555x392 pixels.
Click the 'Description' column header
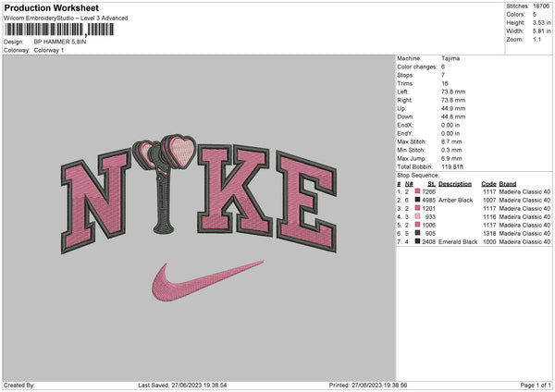click(455, 184)
